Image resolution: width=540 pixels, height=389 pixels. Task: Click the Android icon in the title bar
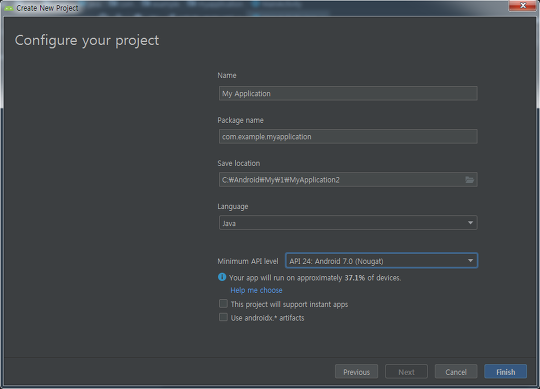(x=9, y=8)
